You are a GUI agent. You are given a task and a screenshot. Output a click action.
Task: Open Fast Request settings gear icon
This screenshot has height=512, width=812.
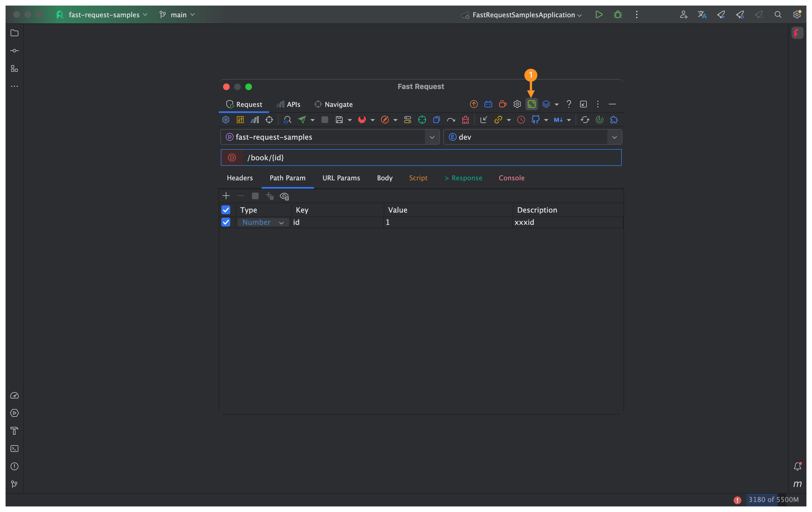tap(517, 104)
